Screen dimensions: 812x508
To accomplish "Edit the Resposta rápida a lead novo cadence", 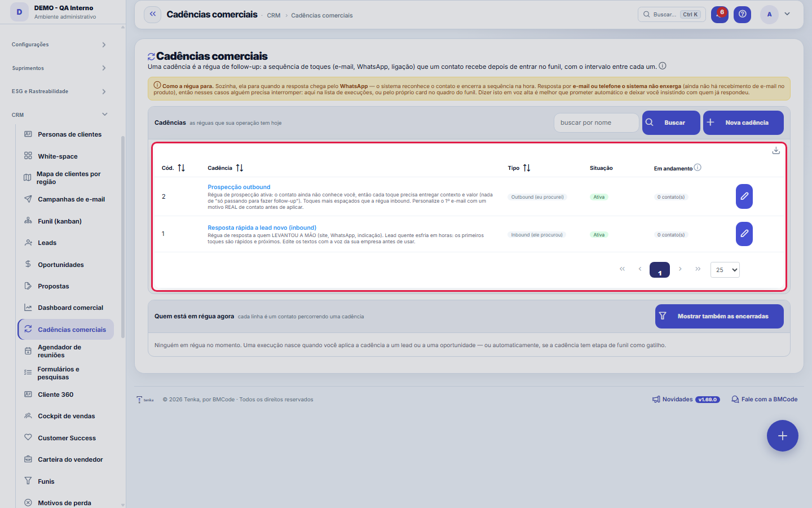I will coord(744,234).
